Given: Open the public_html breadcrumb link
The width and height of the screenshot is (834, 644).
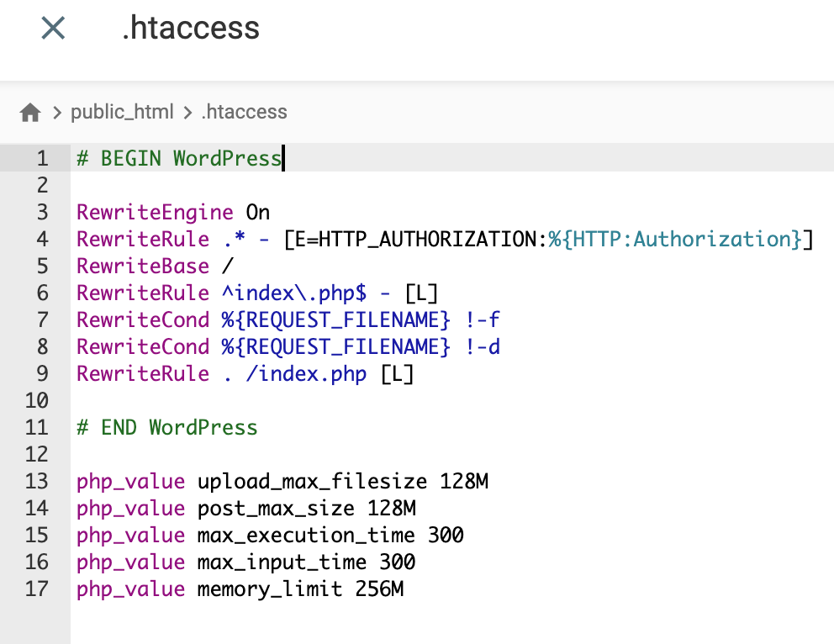Looking at the screenshot, I should [x=123, y=111].
